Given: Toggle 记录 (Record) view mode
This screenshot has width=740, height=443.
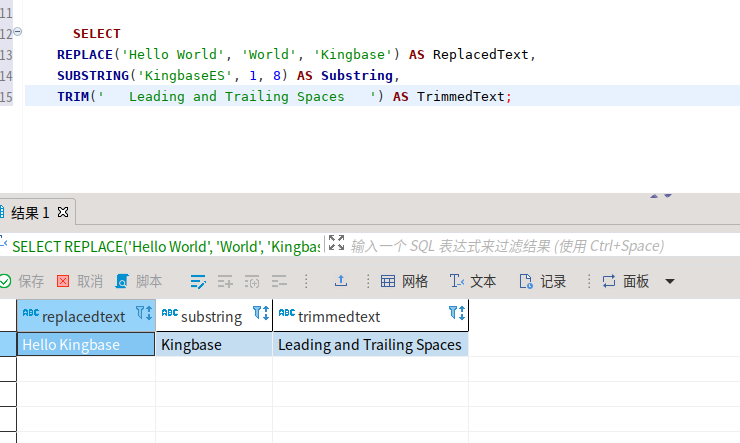Looking at the screenshot, I should (542, 281).
